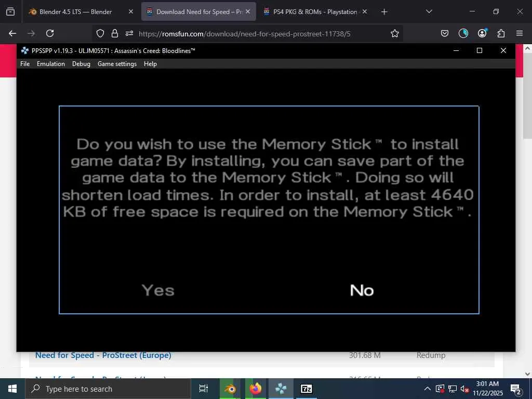Viewport: 532px width, 399px height.
Task: Select the 301.68 M file size text
Action: [x=365, y=355]
